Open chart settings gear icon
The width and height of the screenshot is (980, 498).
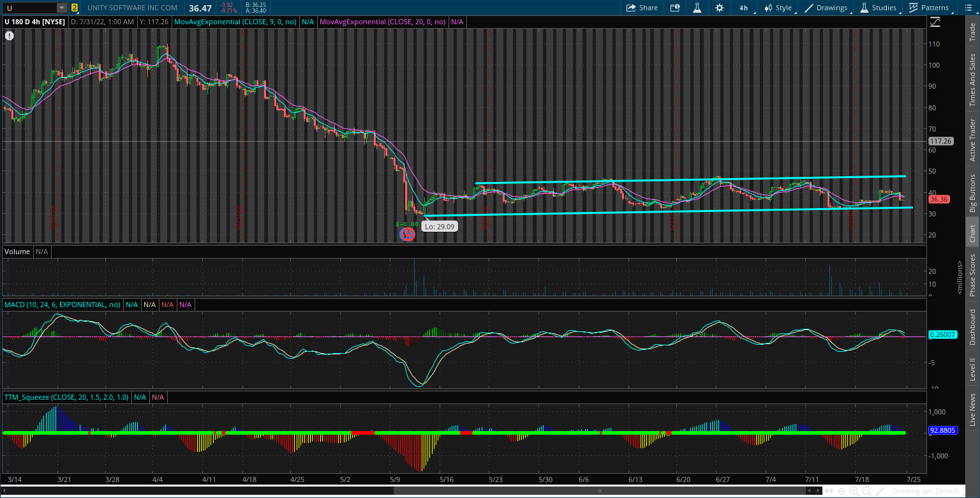[x=720, y=8]
